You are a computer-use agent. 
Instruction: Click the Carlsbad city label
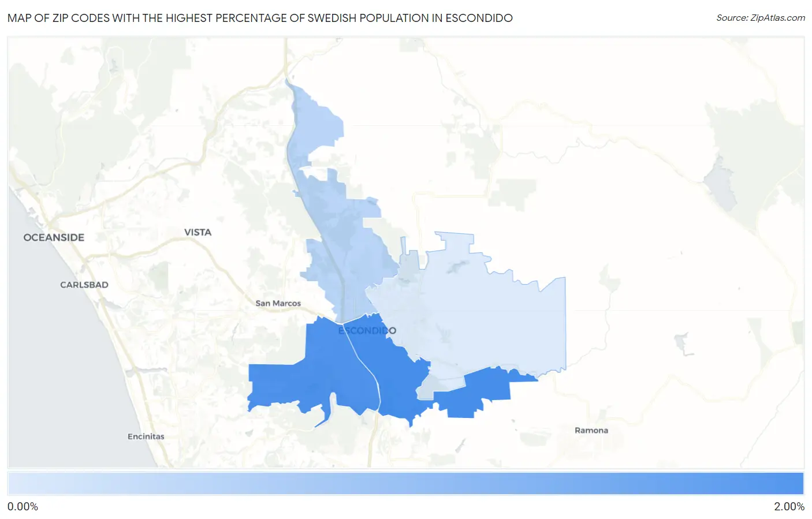coord(84,285)
